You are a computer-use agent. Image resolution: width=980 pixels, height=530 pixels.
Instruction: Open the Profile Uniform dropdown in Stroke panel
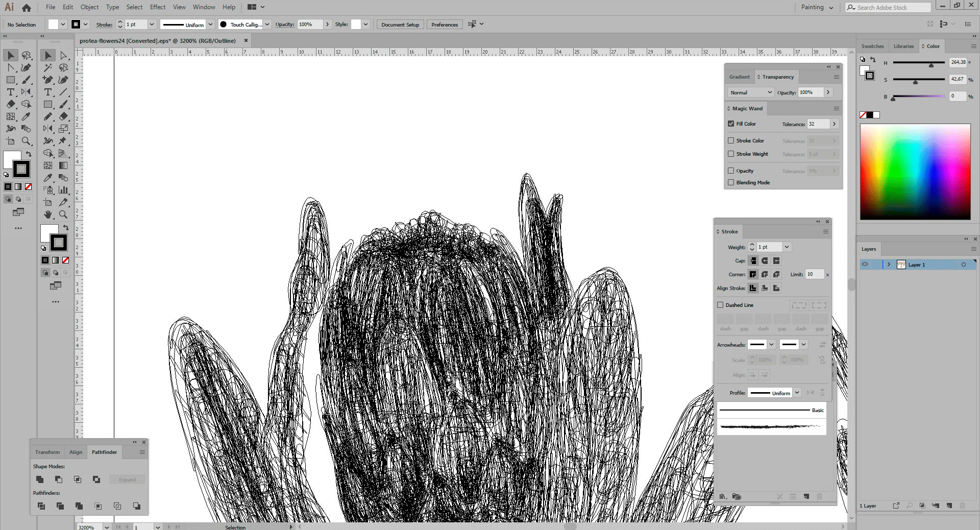click(797, 393)
